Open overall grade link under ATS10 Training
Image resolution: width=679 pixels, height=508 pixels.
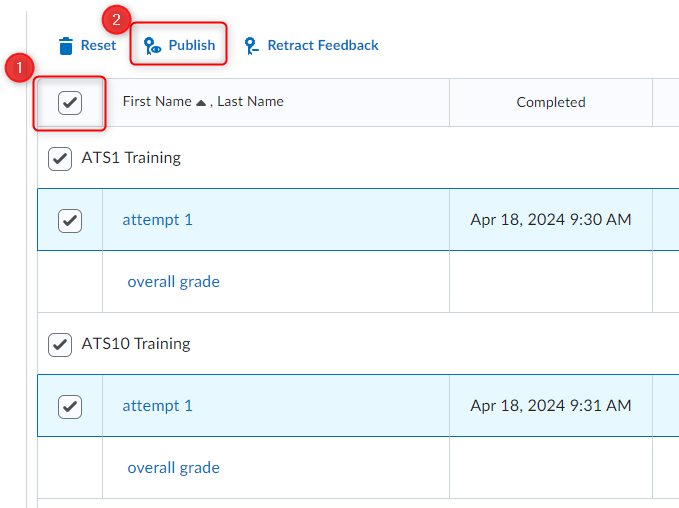point(173,468)
